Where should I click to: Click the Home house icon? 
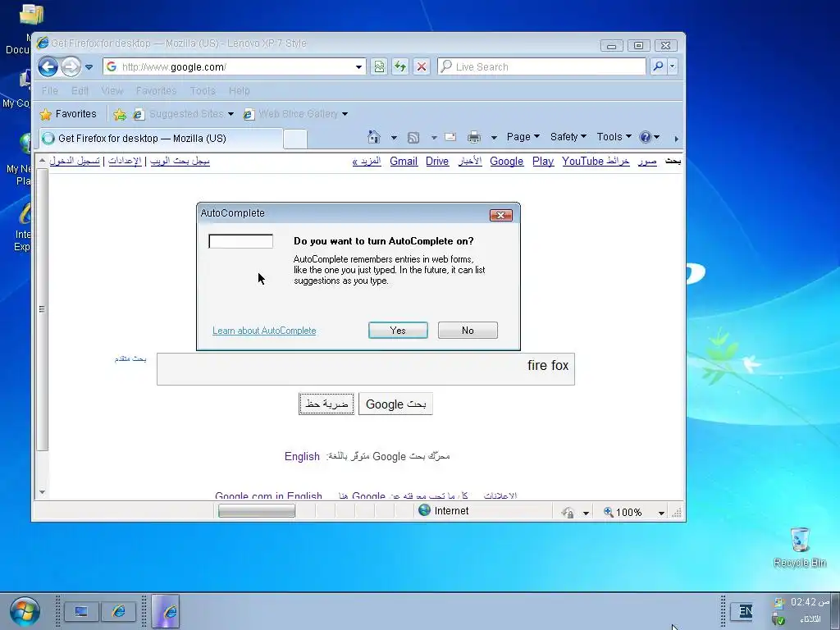tap(374, 137)
